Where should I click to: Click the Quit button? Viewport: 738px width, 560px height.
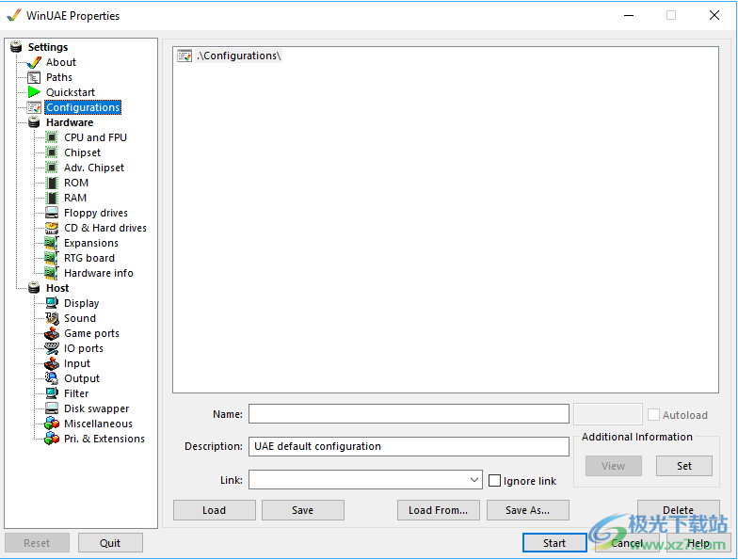110,543
